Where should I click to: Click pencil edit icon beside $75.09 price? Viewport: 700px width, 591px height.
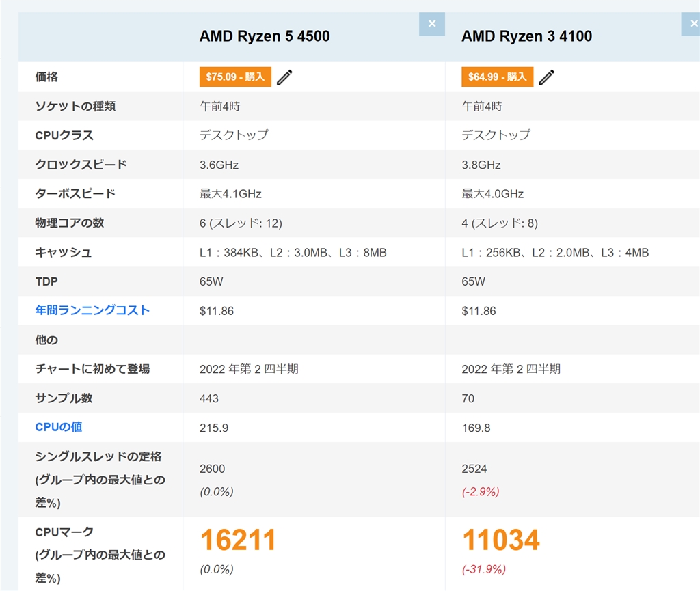pos(284,77)
